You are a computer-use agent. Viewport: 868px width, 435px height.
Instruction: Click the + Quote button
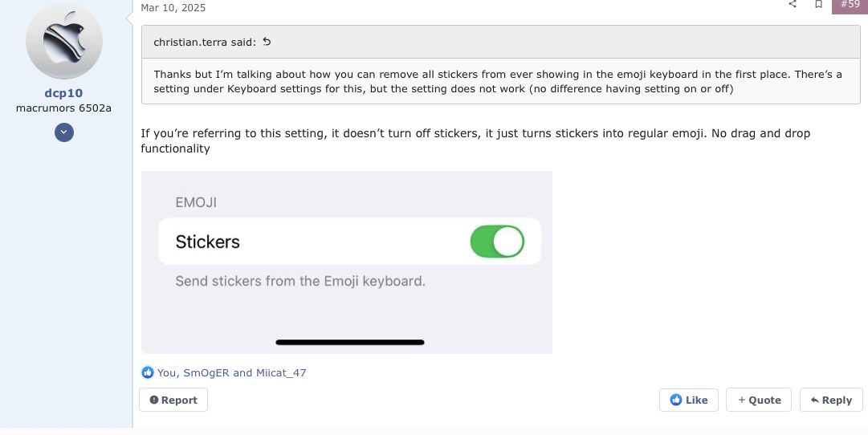[759, 400]
